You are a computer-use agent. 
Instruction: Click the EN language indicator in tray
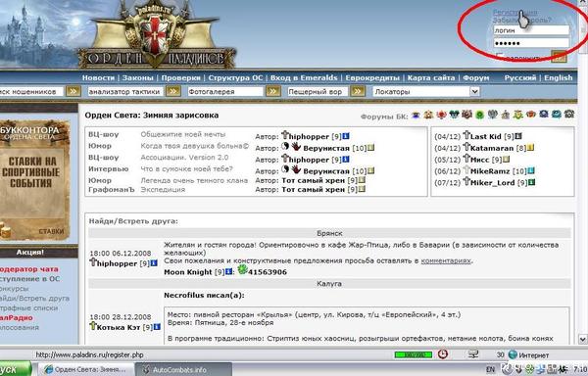[x=490, y=369]
